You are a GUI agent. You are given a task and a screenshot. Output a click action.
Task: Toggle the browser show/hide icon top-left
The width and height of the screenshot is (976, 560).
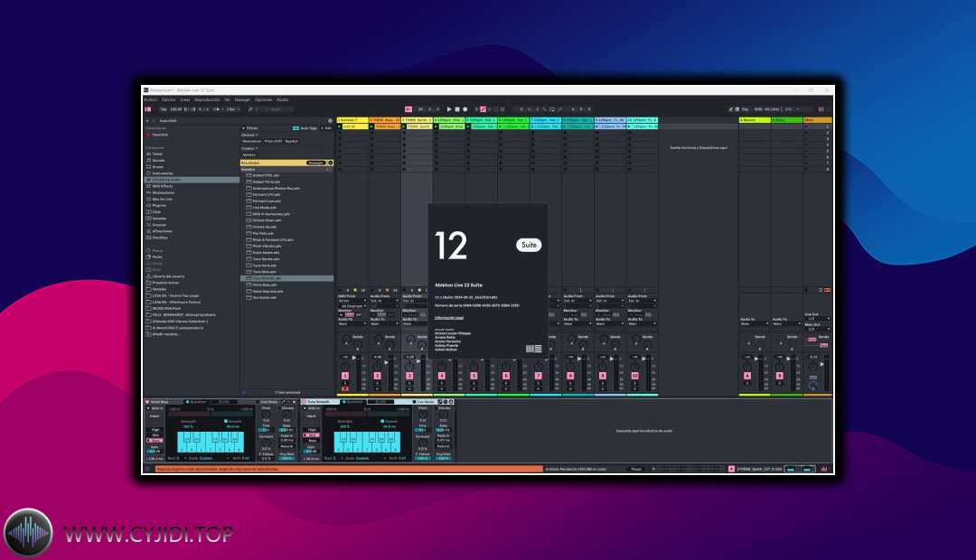tap(148, 109)
